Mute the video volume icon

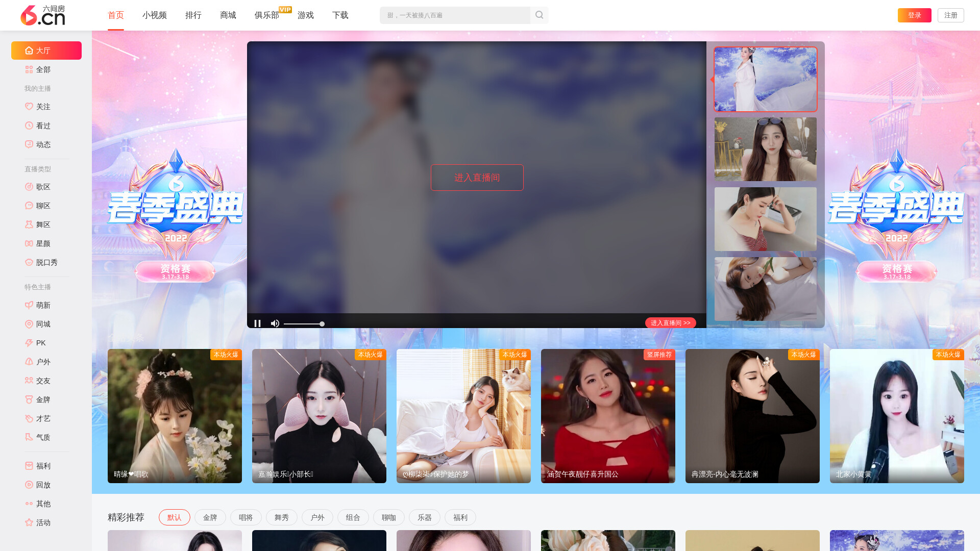pos(275,323)
